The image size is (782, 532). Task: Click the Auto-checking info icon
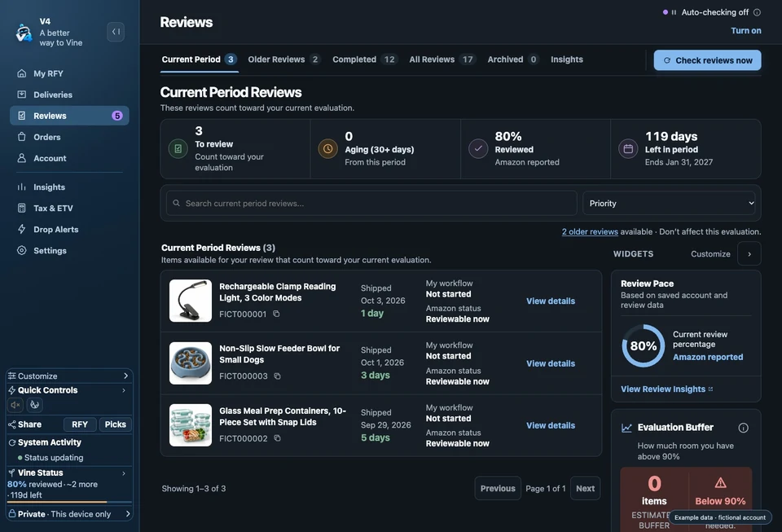pyautogui.click(x=757, y=12)
